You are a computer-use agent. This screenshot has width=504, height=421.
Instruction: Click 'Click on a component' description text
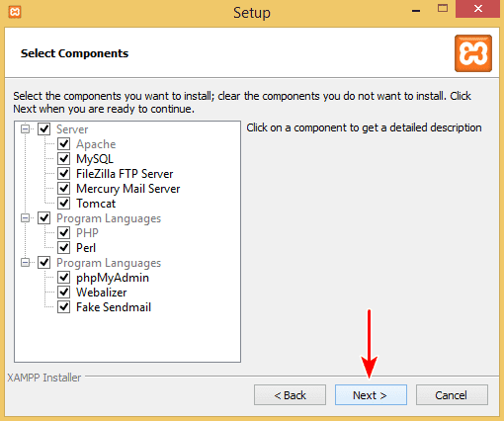point(364,127)
